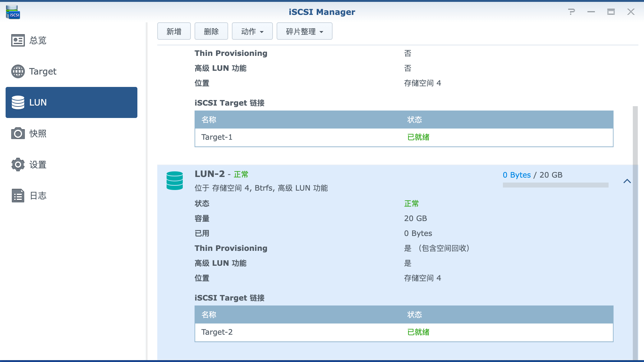Click the 新增 create button

click(174, 31)
